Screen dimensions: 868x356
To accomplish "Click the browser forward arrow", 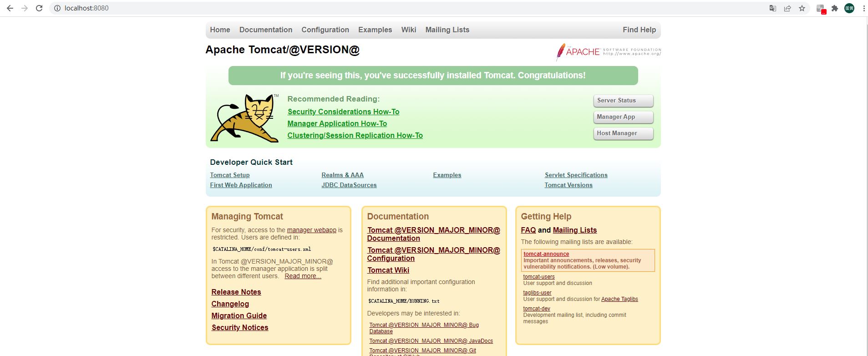I will [25, 8].
